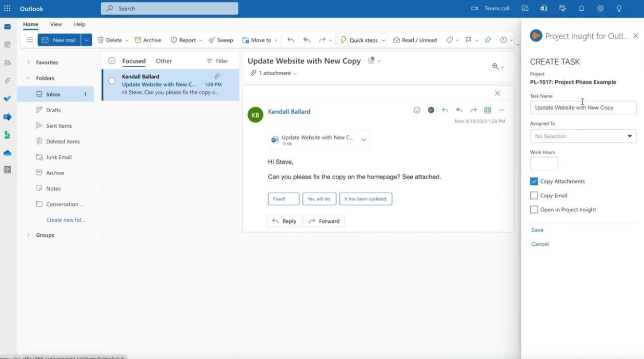Open More apps grid icon in rail
The width and height of the screenshot is (644, 359).
[x=7, y=170]
